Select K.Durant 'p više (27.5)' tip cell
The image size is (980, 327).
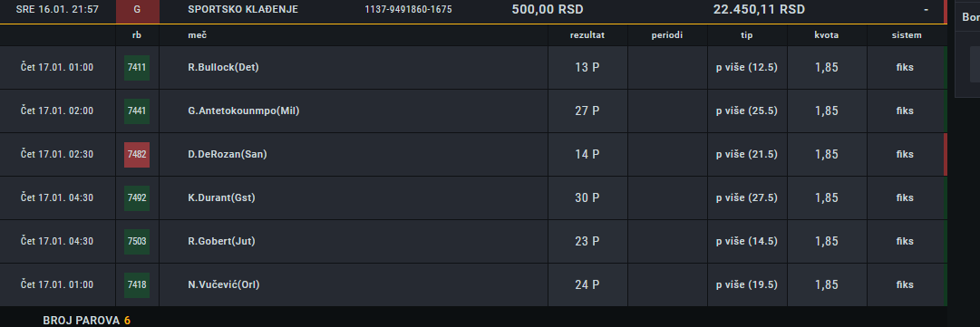point(747,197)
